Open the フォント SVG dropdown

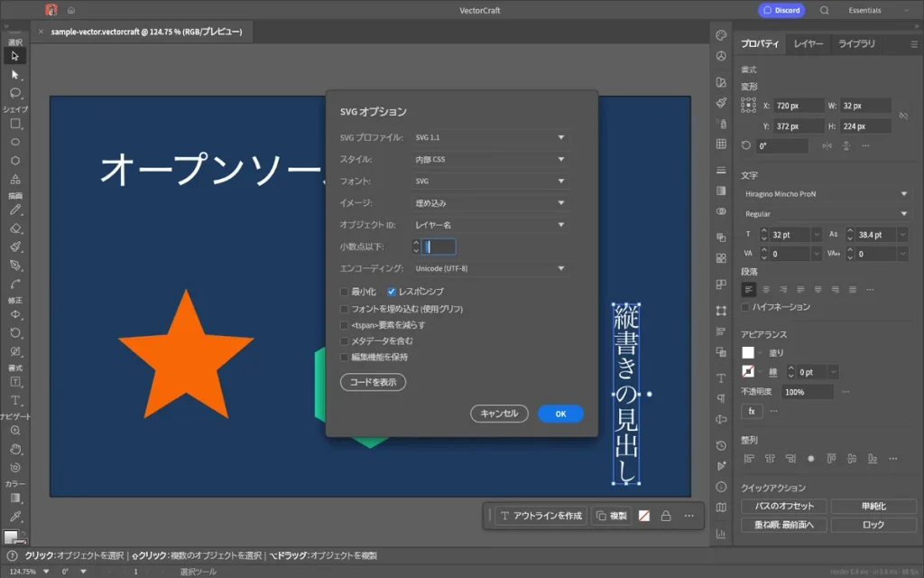(490, 181)
